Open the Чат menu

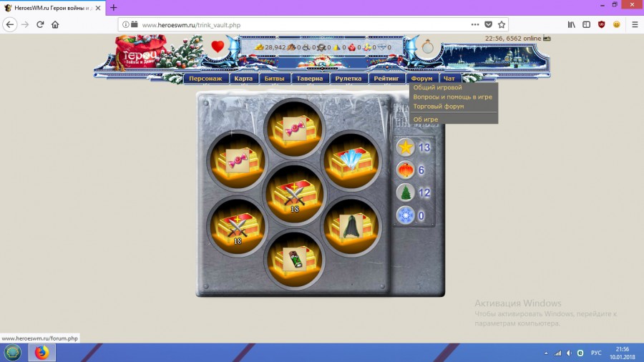(449, 79)
